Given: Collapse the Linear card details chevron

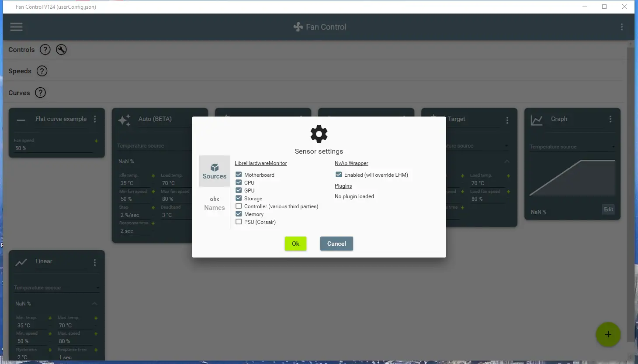Looking at the screenshot, I should click(x=94, y=304).
